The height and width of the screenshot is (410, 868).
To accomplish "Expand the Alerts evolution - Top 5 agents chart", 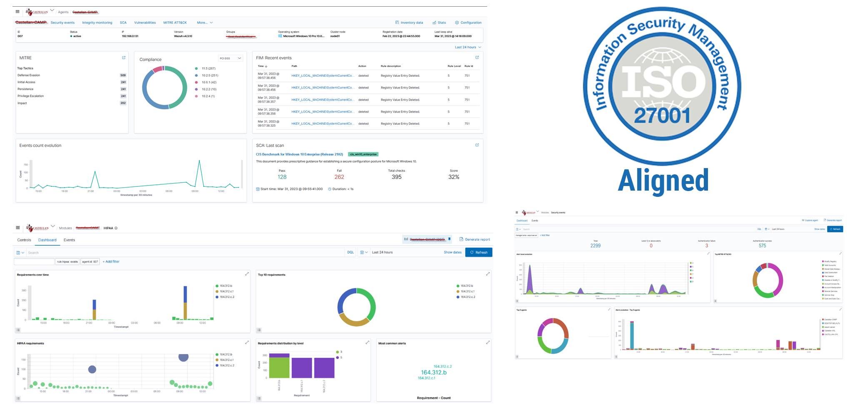I will [840, 309].
